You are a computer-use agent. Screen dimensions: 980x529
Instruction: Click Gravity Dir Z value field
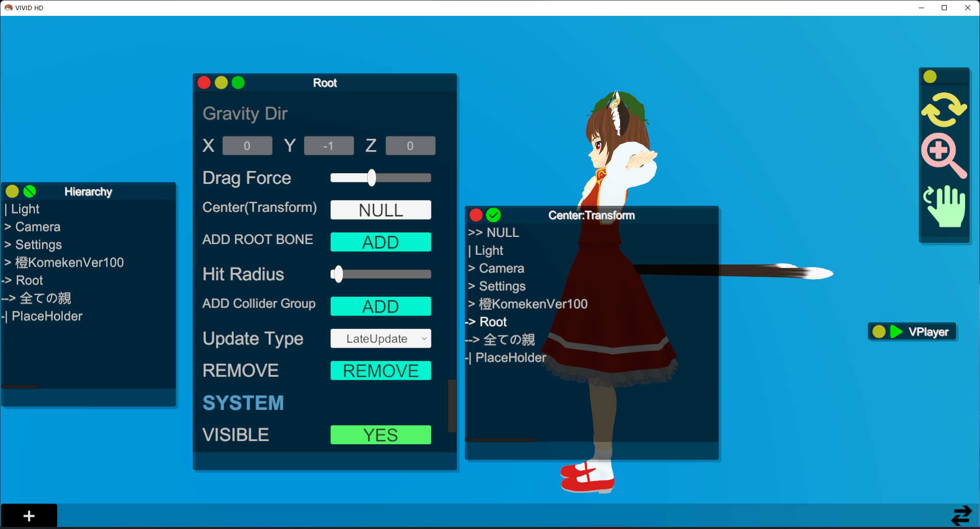[410, 146]
